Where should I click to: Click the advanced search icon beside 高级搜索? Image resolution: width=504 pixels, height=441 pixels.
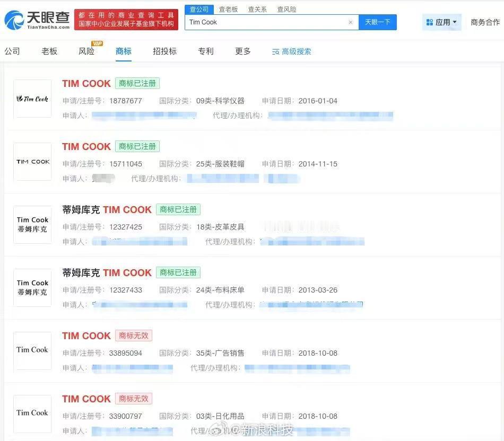pyautogui.click(x=275, y=52)
